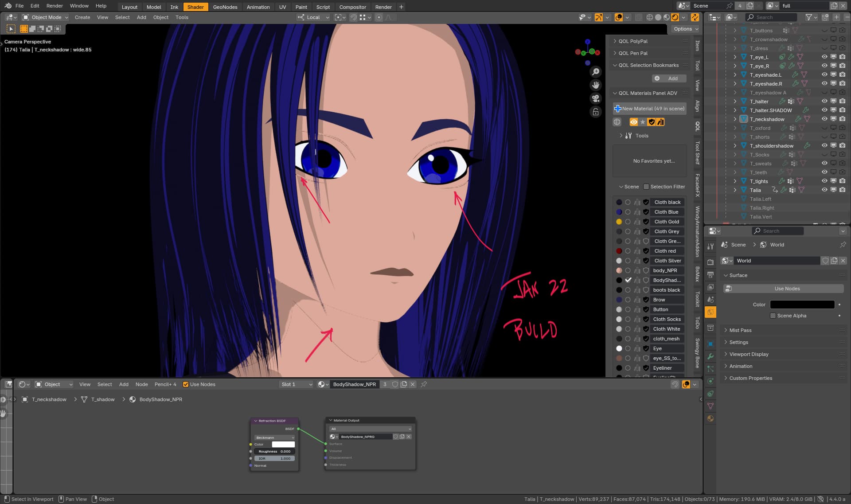
Task: Pin the node editor material
Action: click(x=424, y=384)
